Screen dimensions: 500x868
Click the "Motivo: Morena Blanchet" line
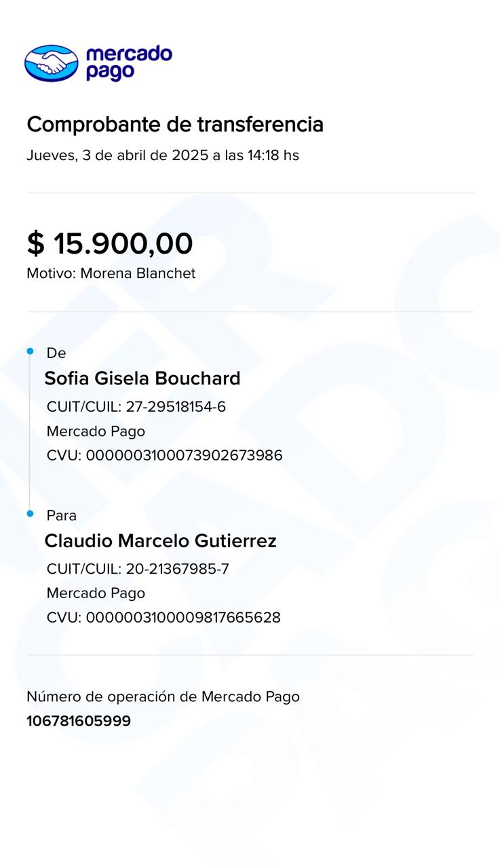(x=111, y=273)
